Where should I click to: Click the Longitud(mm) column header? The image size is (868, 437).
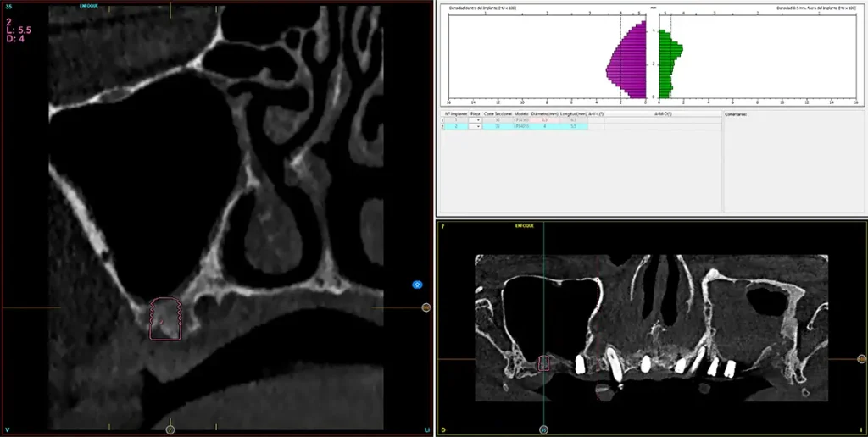573,113
